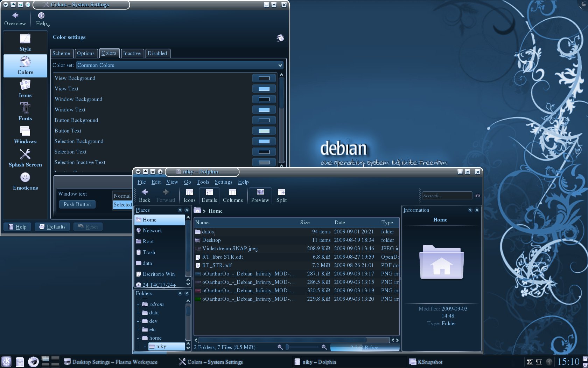This screenshot has width=588, height=368.
Task: Click the Help button in Colors settings
Action: point(17,227)
